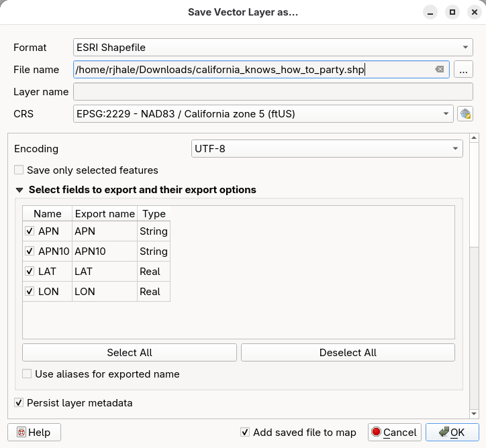Browse for output file with ellipsis button

[x=464, y=70]
